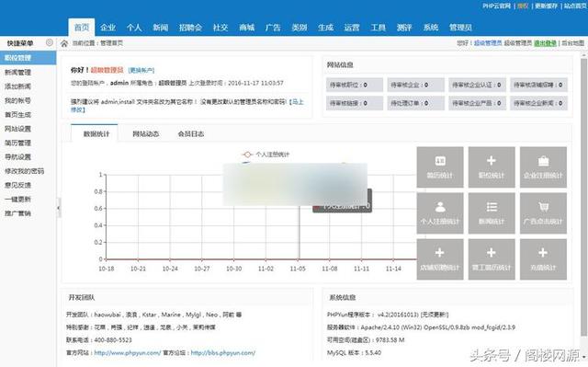Click the 更换帐户 switch account link
The image size is (588, 367).
(x=141, y=70)
